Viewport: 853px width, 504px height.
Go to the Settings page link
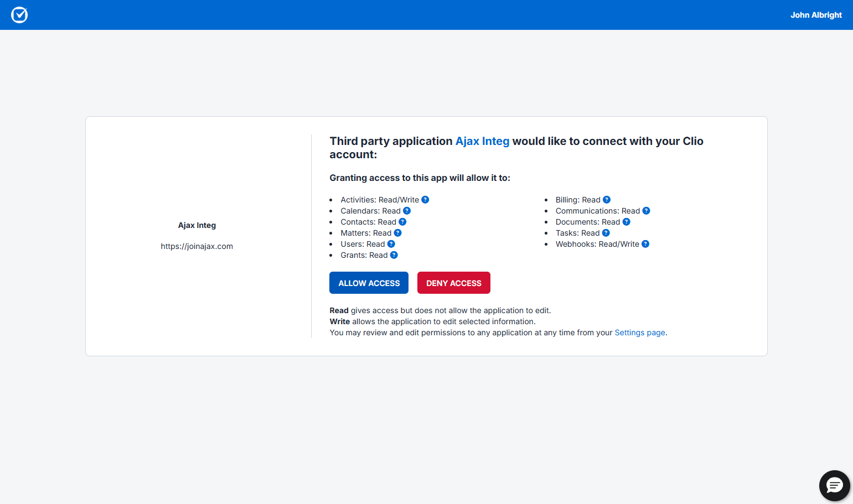coord(640,332)
